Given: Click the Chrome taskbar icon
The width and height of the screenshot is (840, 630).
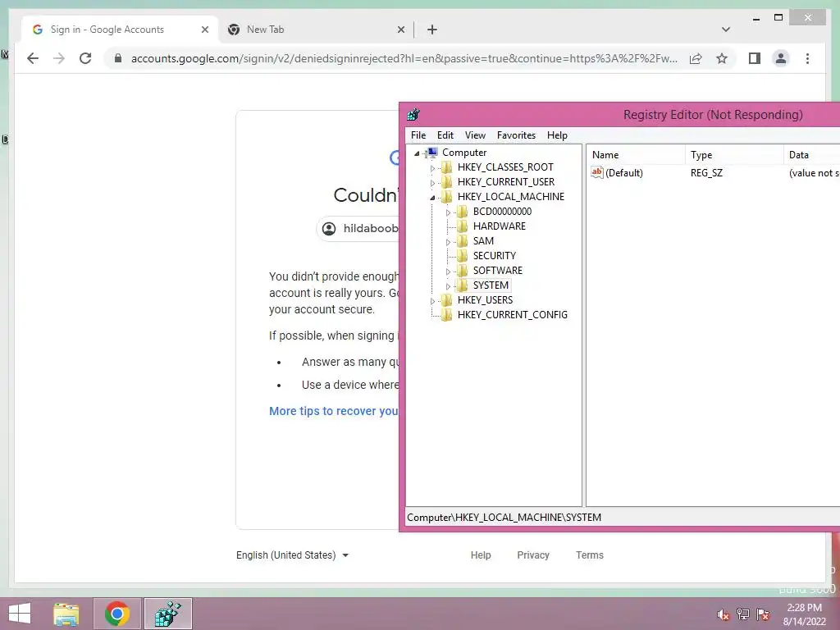Looking at the screenshot, I should point(117,614).
